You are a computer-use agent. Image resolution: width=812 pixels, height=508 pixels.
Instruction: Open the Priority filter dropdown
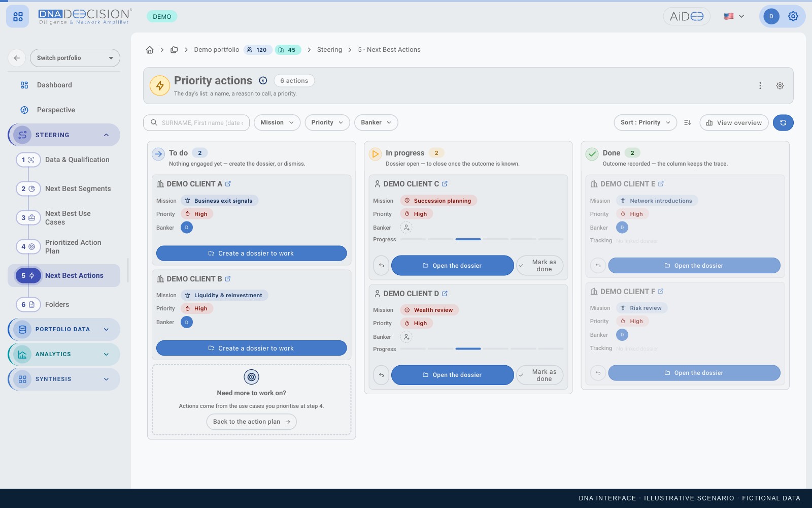pos(327,122)
